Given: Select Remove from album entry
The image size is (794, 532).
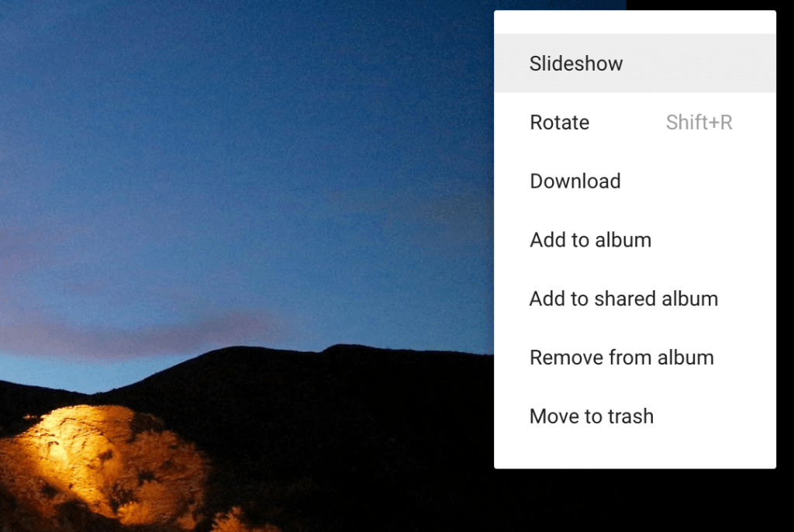Looking at the screenshot, I should click(621, 358).
